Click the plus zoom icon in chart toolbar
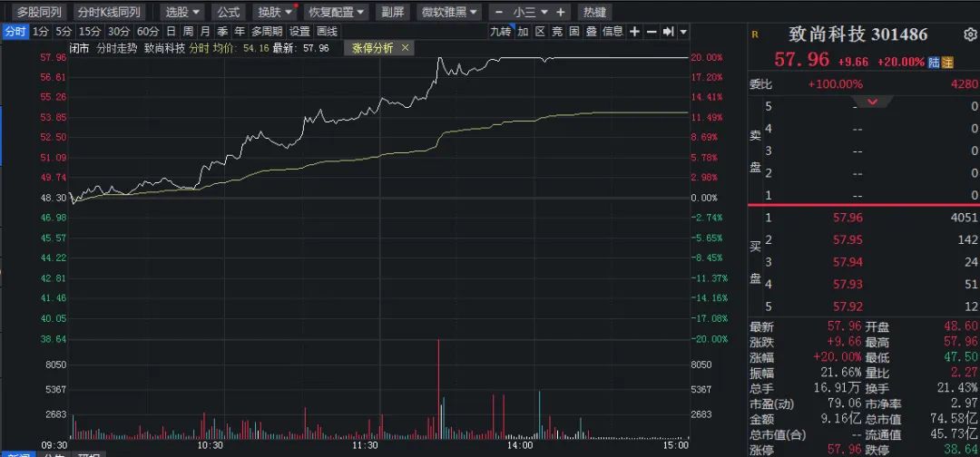 (x=634, y=32)
